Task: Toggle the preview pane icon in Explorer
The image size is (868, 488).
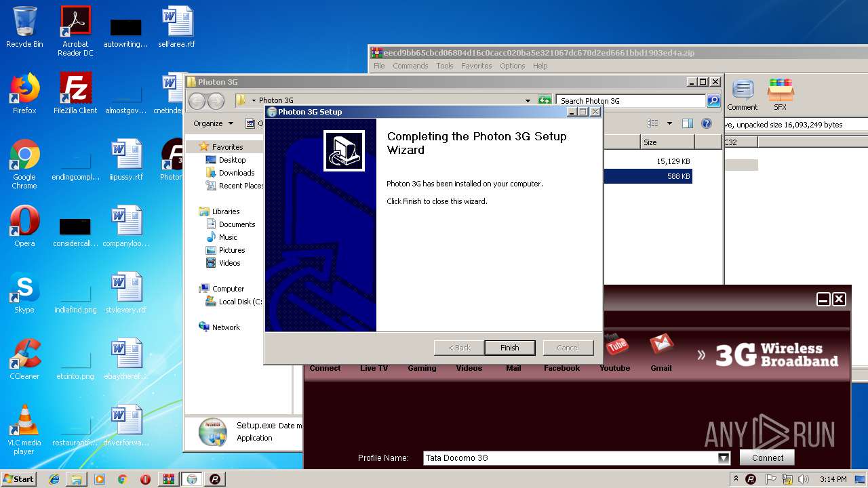Action: coord(688,123)
